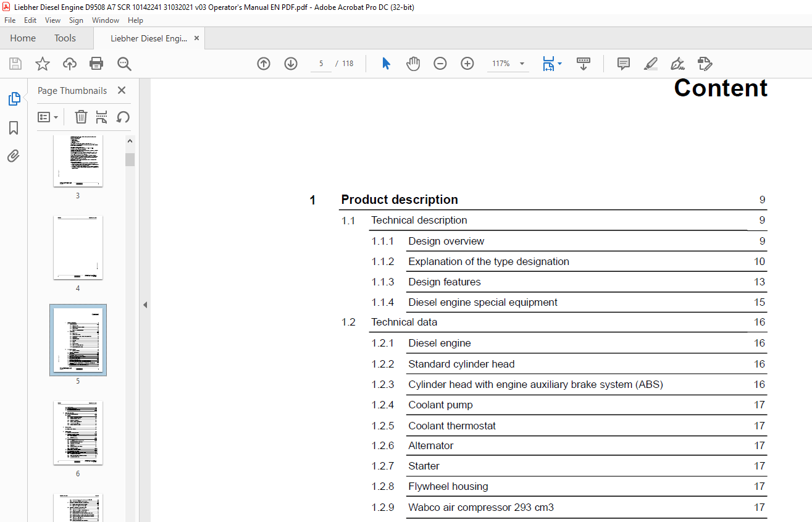Go to the next page arrow
The image size is (812, 522).
point(291,64)
